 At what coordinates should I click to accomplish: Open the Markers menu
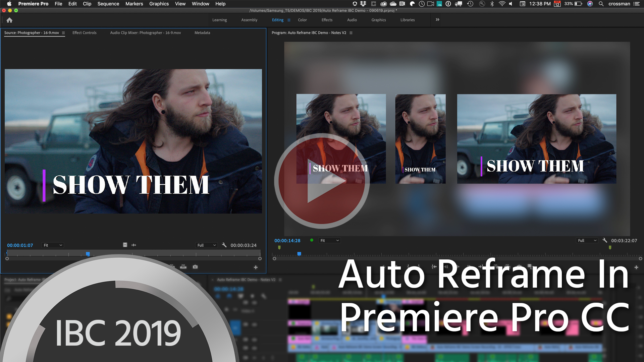click(134, 4)
